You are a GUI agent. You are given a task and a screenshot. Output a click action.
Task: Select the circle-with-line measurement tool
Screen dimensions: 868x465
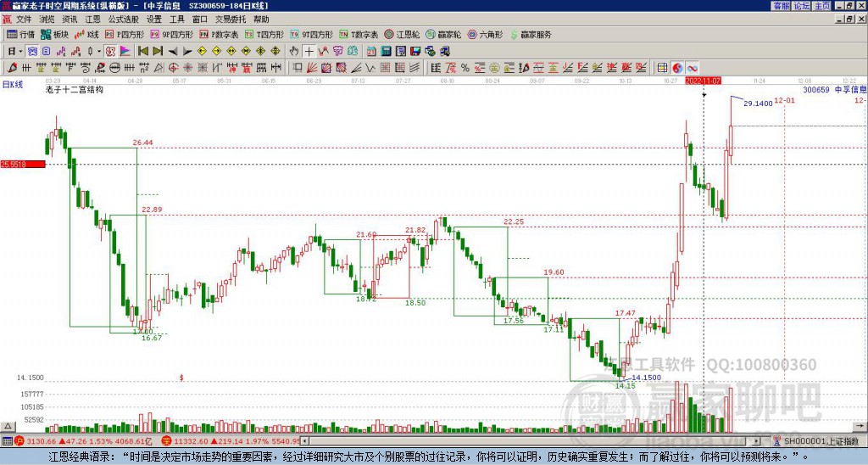pyautogui.click(x=114, y=68)
